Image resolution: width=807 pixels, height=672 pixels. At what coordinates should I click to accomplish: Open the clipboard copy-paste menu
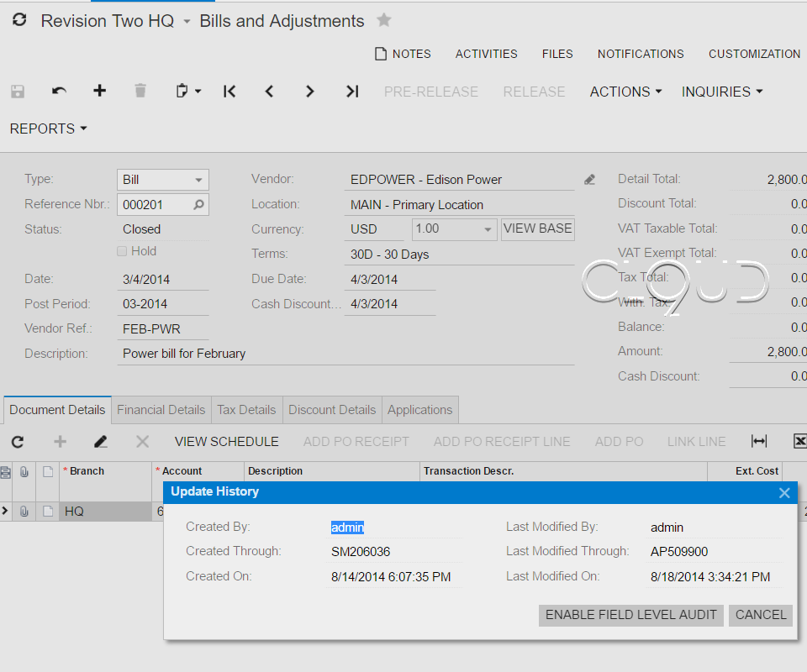[x=187, y=92]
